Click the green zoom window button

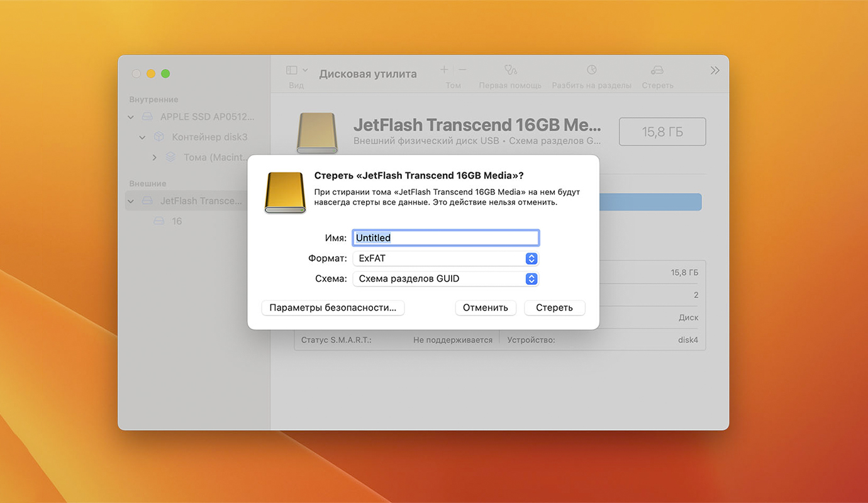coord(165,74)
